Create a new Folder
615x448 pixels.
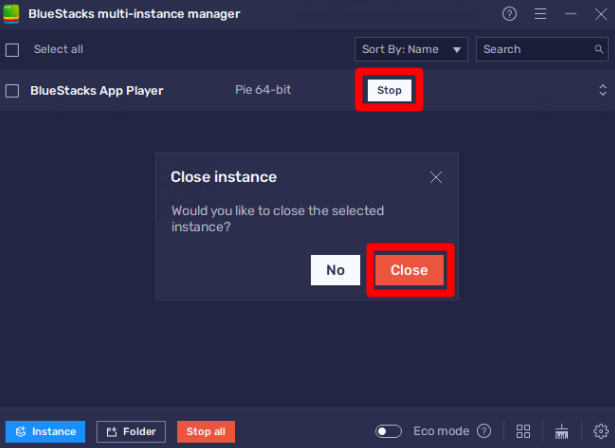click(x=131, y=432)
